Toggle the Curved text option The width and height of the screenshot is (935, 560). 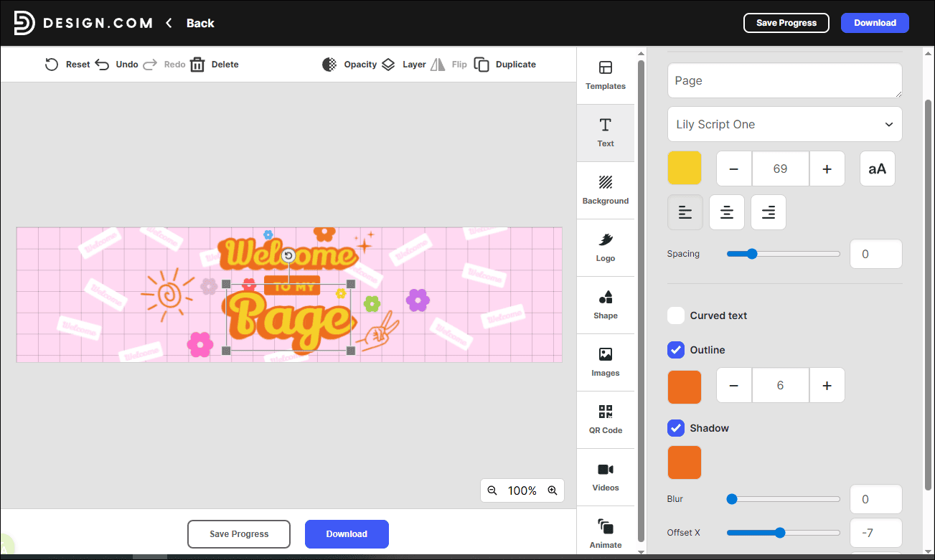click(675, 315)
